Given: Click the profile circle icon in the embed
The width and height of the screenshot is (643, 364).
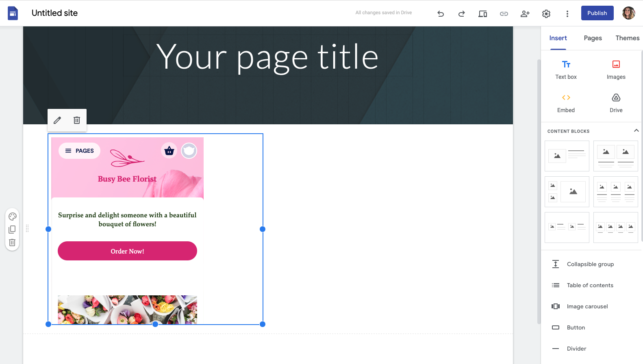Looking at the screenshot, I should coord(189,151).
